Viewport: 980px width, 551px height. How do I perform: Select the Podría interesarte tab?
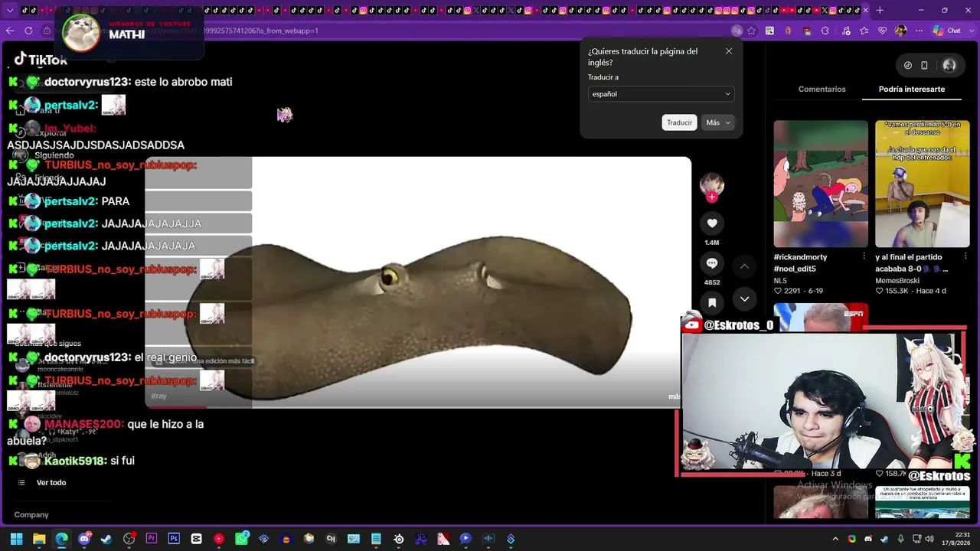tap(911, 90)
